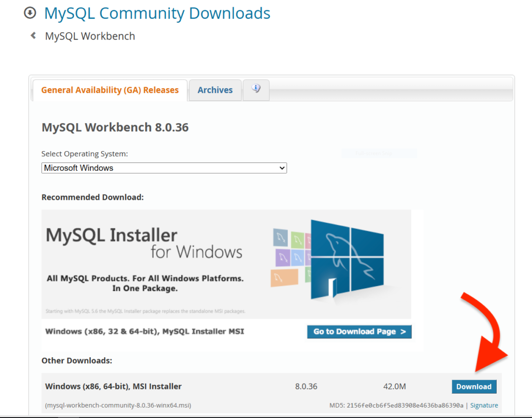Click the Other Downloads label
The height and width of the screenshot is (418, 532).
tap(77, 360)
